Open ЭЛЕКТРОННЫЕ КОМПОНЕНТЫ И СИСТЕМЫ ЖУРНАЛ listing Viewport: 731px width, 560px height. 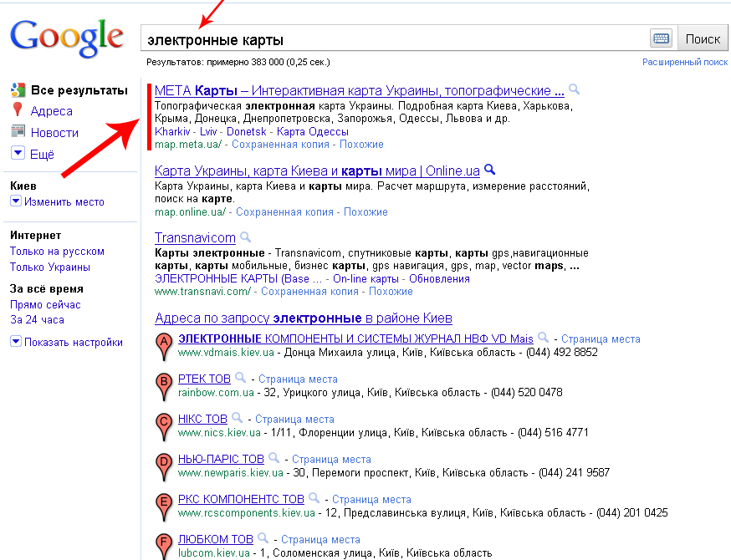click(355, 339)
